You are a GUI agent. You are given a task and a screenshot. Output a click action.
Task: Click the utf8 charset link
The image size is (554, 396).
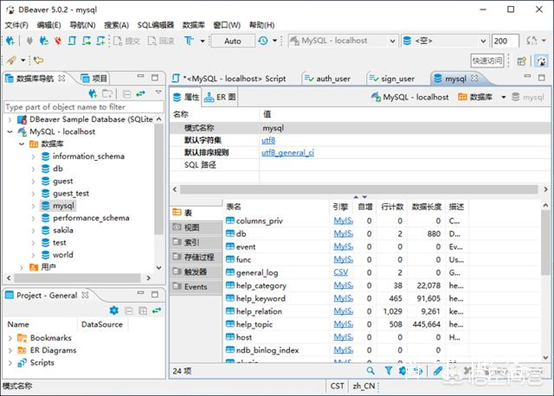tap(268, 141)
